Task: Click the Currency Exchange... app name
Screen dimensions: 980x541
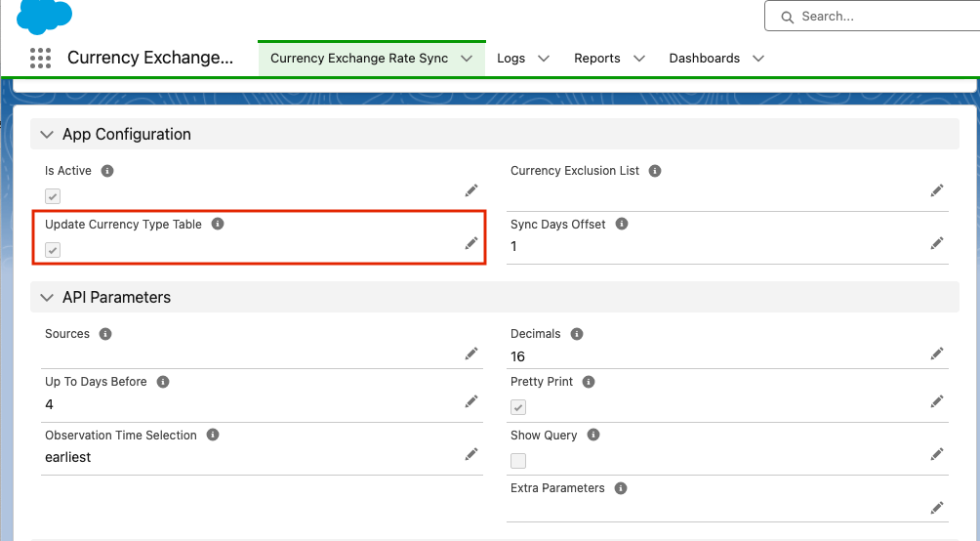Action: tap(150, 58)
